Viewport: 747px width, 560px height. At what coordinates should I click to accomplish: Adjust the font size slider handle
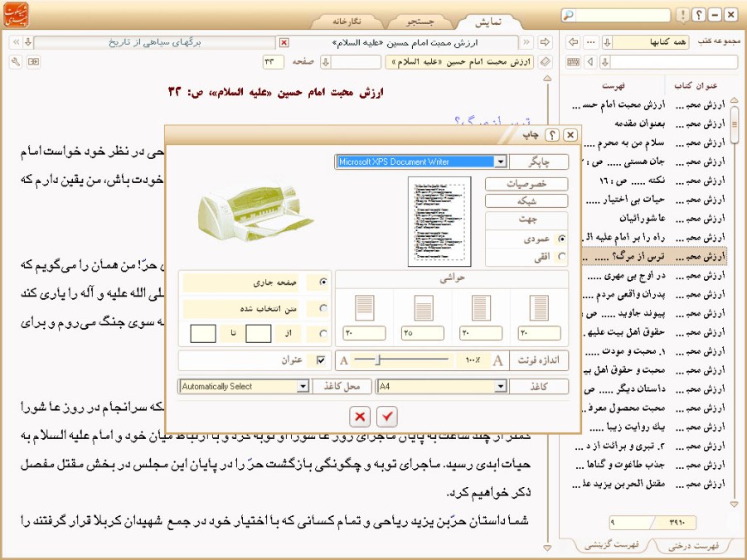point(378,360)
